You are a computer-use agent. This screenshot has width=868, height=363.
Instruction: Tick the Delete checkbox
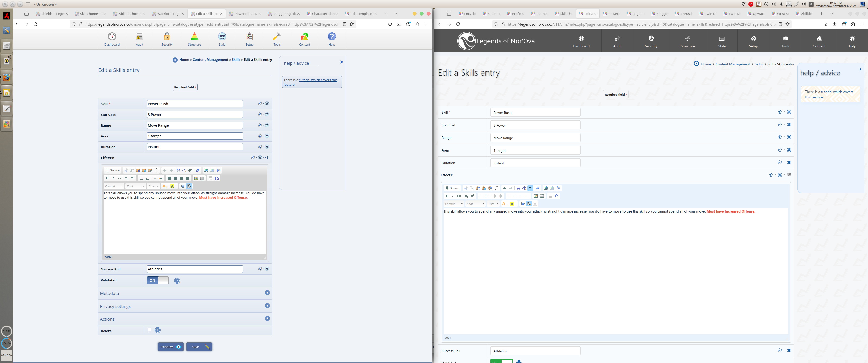coord(150,330)
